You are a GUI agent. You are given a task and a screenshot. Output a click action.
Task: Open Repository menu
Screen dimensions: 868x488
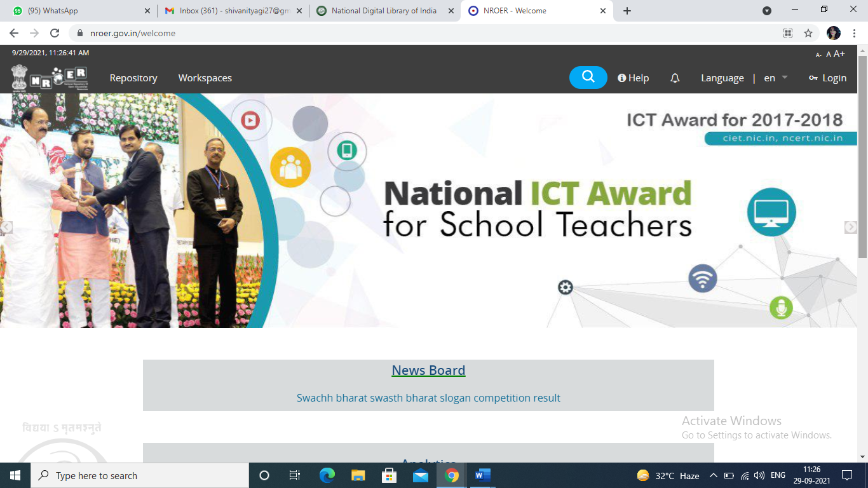tap(133, 78)
